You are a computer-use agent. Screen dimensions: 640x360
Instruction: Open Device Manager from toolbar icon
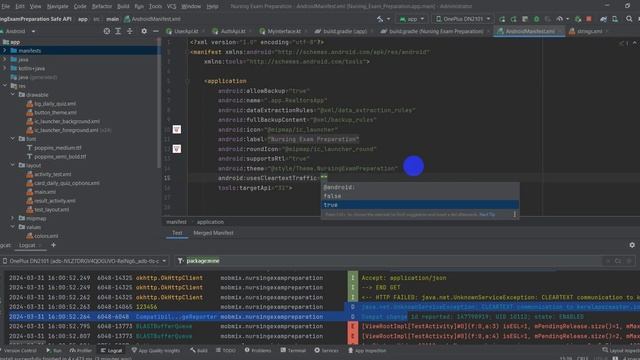coord(615,19)
